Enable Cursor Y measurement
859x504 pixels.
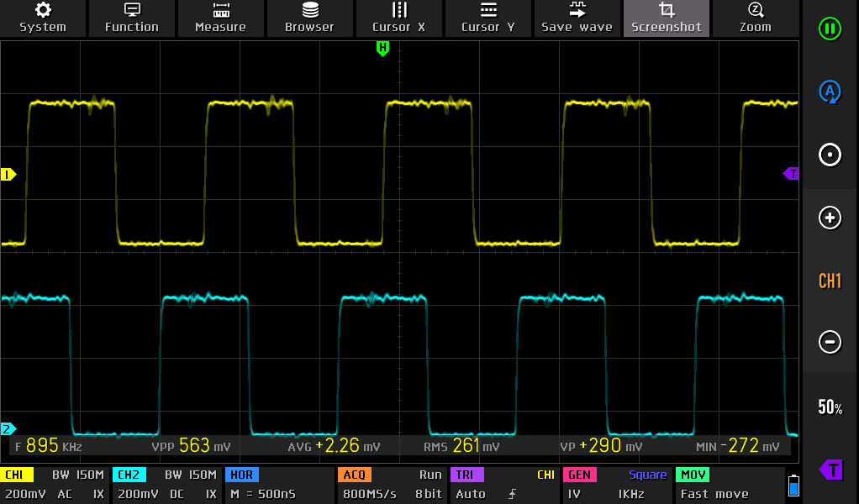pyautogui.click(x=487, y=18)
